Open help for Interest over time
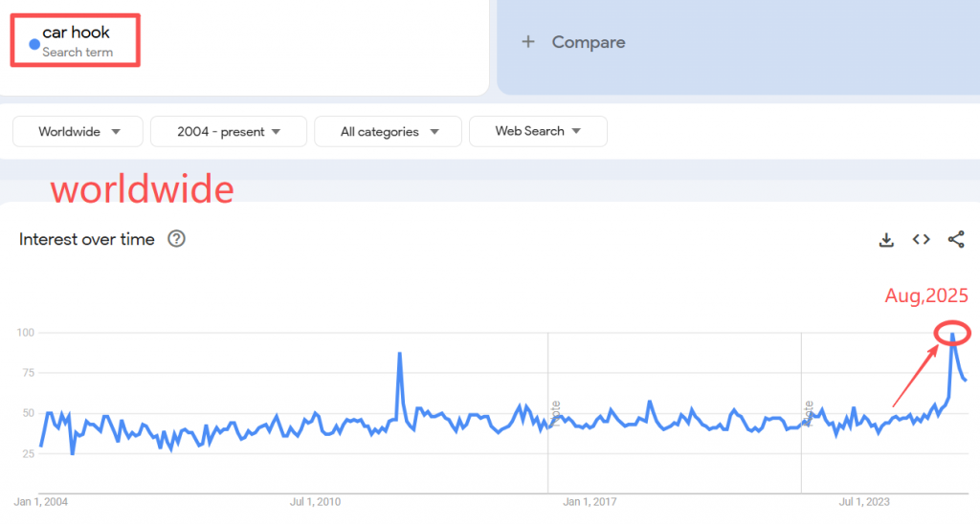This screenshot has width=980, height=524. (176, 239)
